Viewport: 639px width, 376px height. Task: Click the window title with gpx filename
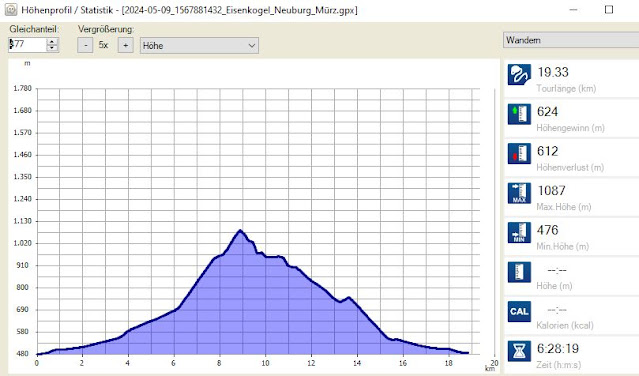(189, 10)
